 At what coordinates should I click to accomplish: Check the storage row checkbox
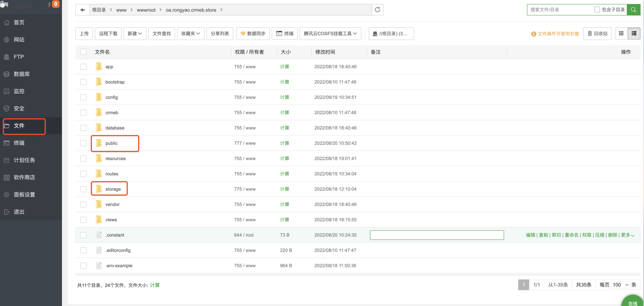click(83, 189)
